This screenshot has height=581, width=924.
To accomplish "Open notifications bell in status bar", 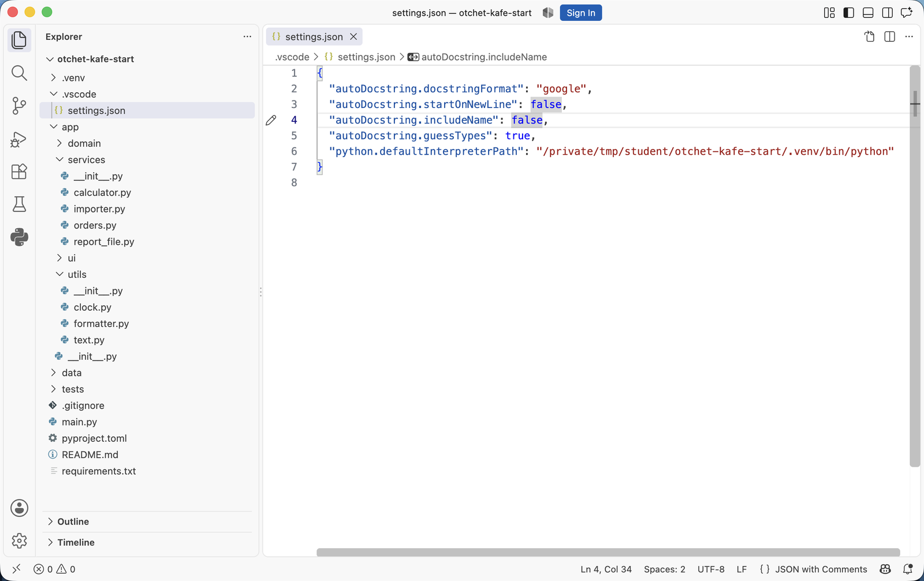I will [907, 569].
